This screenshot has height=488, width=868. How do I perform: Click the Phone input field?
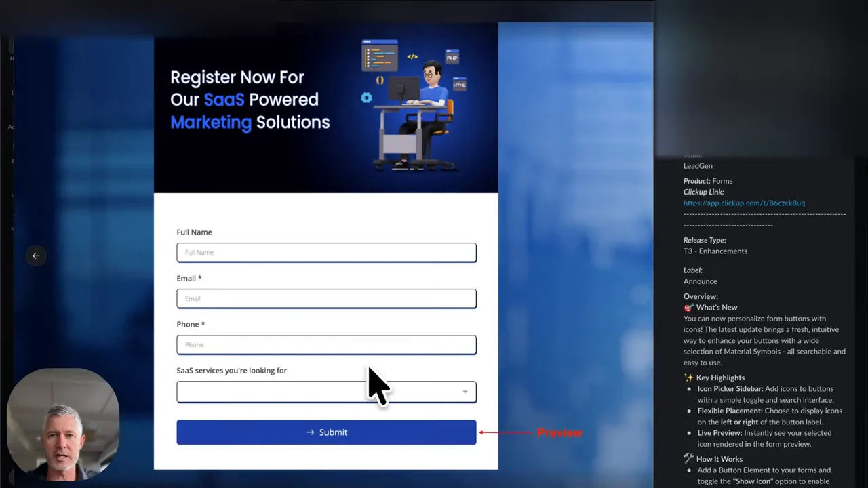point(326,344)
